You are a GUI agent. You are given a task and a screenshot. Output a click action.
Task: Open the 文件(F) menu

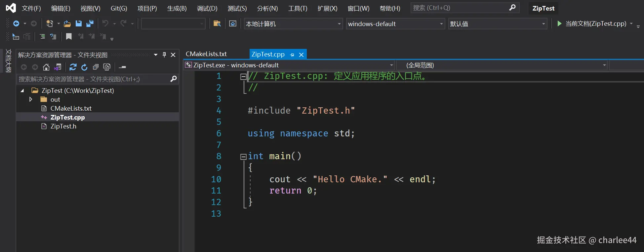click(x=31, y=8)
